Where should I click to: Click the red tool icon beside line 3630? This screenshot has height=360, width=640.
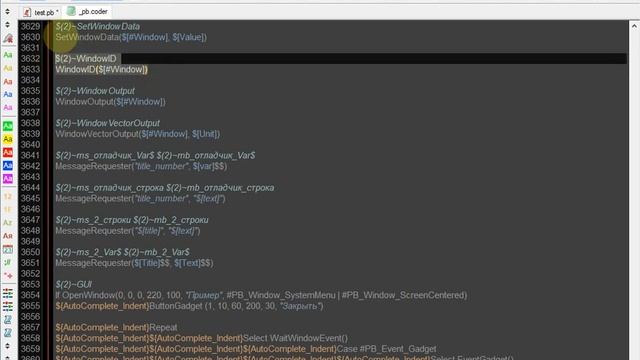pyautogui.click(x=8, y=38)
